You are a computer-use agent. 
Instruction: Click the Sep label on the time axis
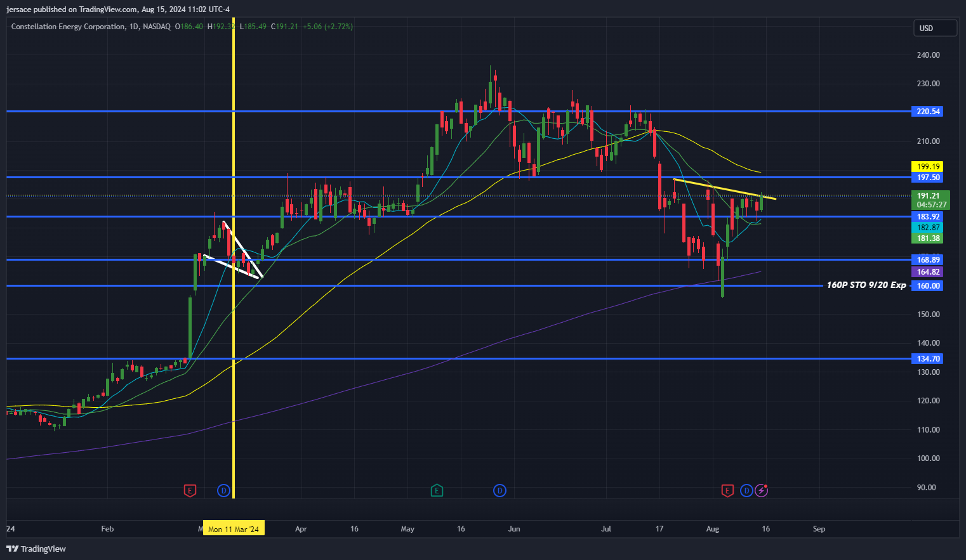[819, 529]
